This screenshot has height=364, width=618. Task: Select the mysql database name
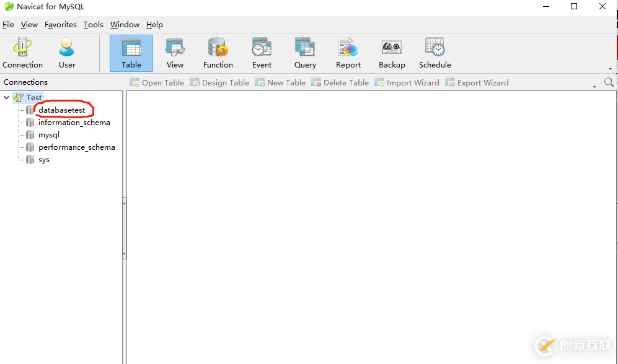(49, 135)
